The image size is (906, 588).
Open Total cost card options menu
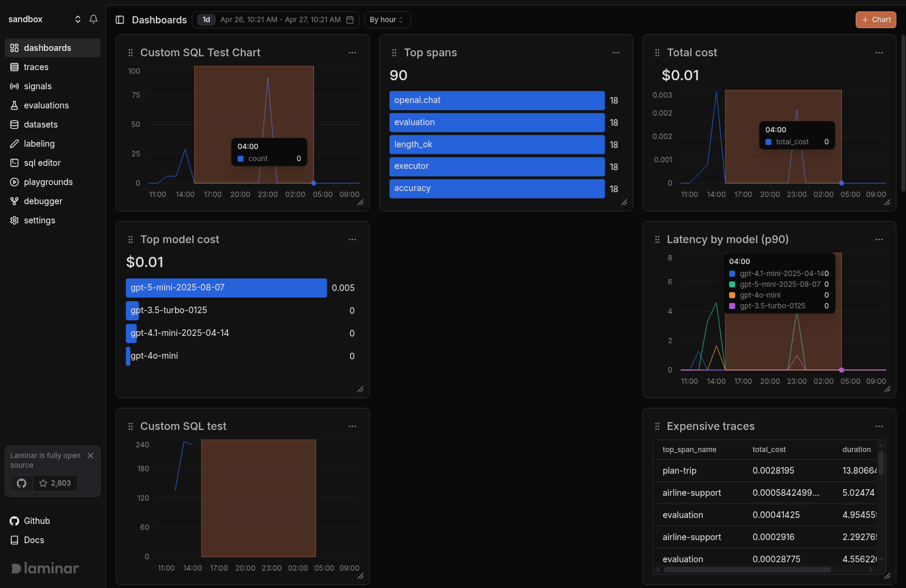[879, 53]
